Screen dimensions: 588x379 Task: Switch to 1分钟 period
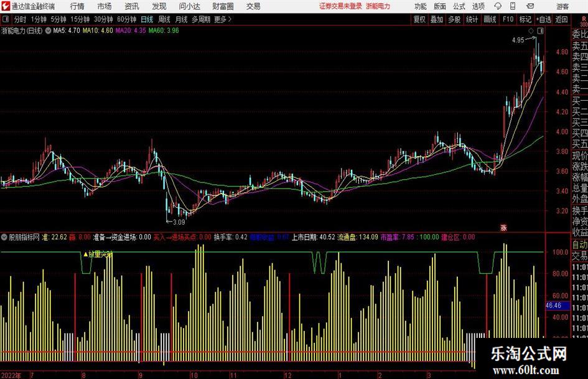[x=39, y=19]
